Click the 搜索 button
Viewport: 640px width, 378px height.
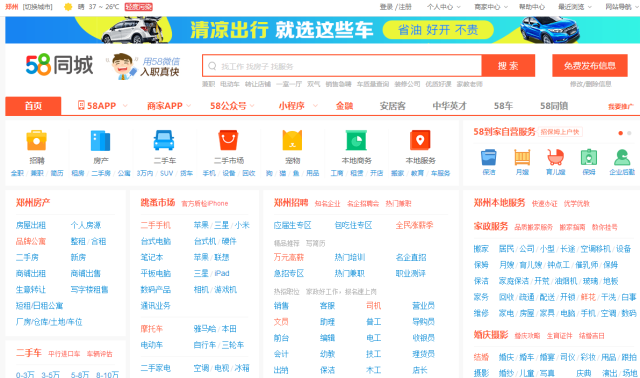[508, 66]
